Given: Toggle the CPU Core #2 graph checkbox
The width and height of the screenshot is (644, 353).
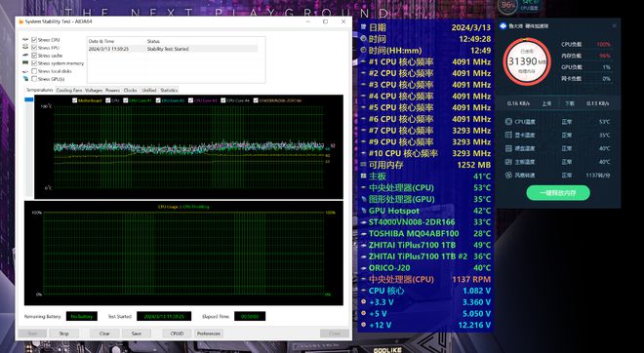Looking at the screenshot, I should click(x=158, y=100).
